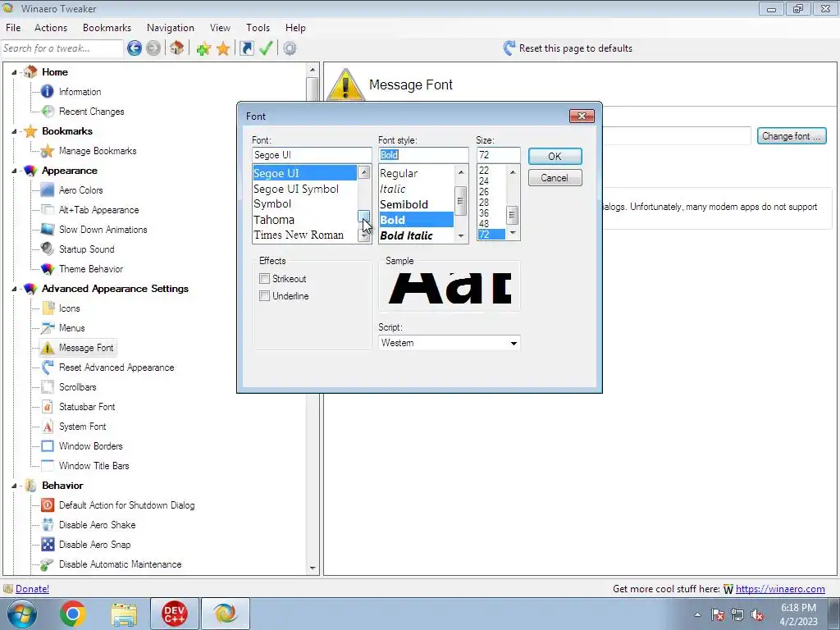
Task: Click the Search for a tweak field
Action: 62,48
